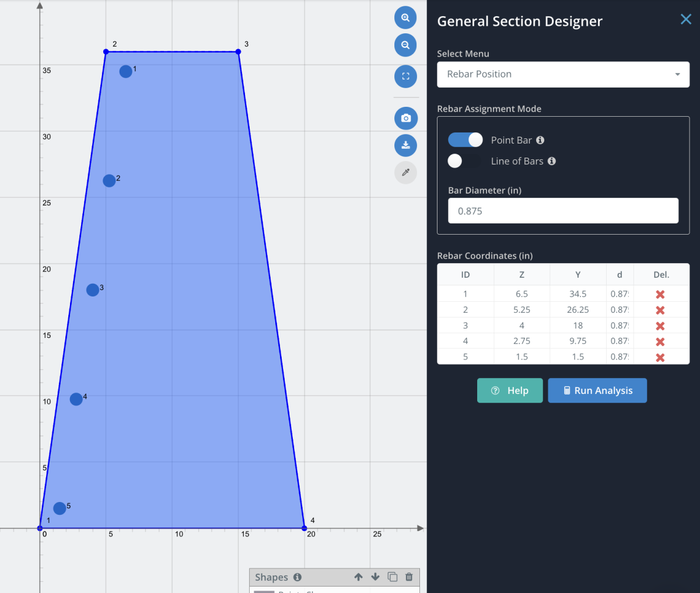The width and height of the screenshot is (700, 593).
Task: Click the download export icon
Action: [405, 145]
